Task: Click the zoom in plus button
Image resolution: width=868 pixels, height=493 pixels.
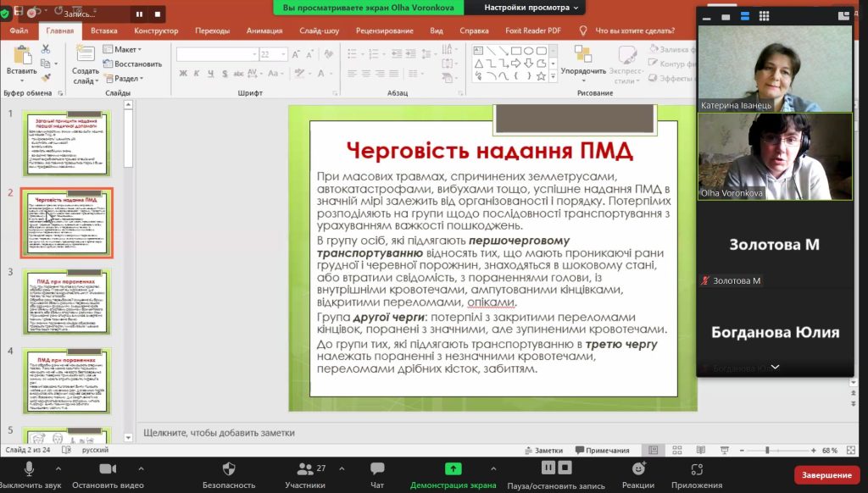Action: tap(813, 451)
